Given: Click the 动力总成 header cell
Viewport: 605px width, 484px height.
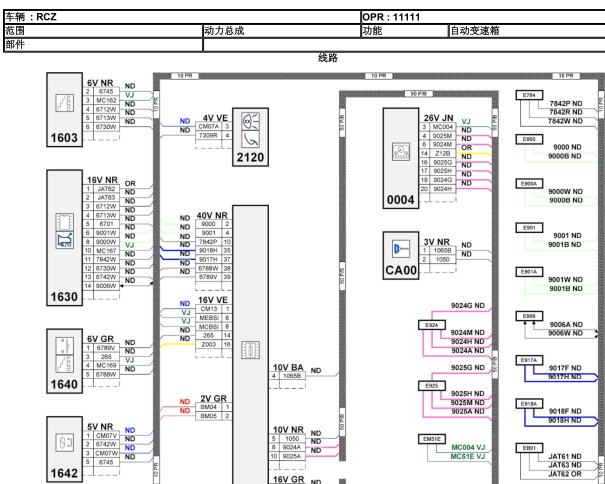Looking at the screenshot, I should click(x=282, y=31).
